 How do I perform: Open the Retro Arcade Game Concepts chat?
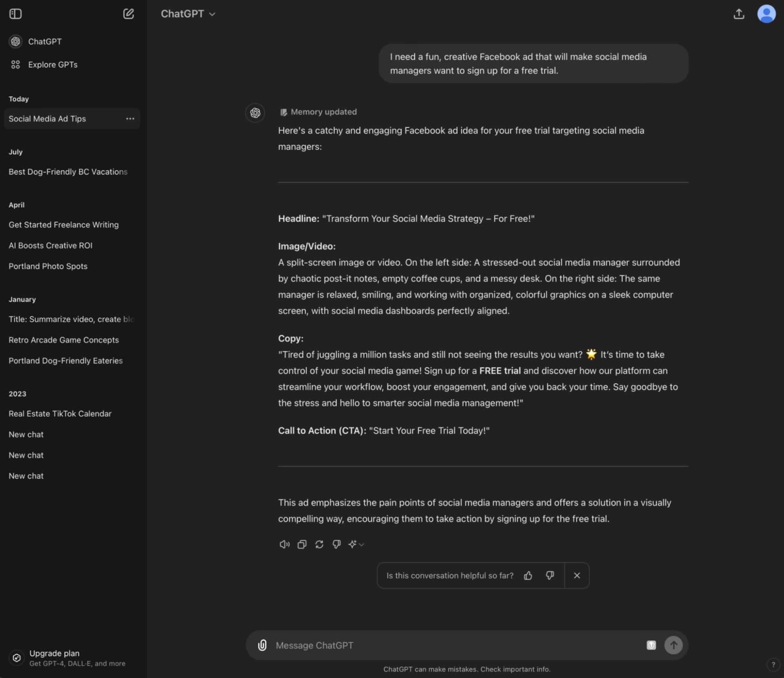pos(63,340)
